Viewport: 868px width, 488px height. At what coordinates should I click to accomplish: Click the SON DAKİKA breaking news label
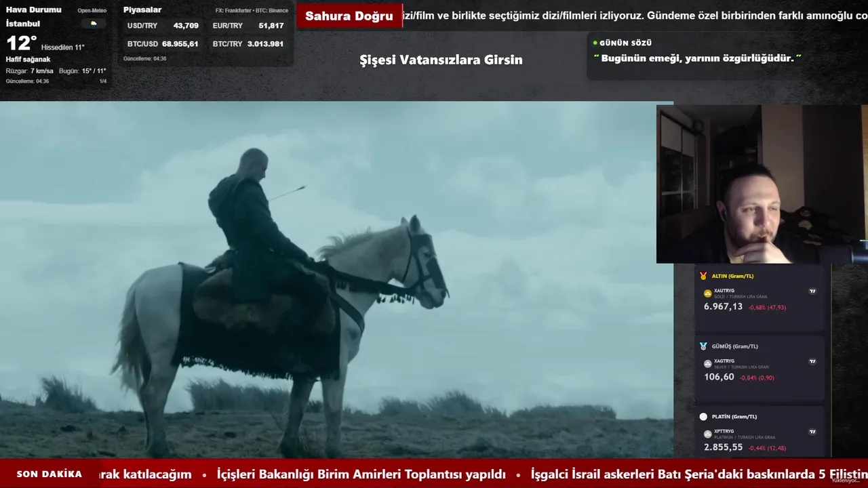click(x=50, y=474)
